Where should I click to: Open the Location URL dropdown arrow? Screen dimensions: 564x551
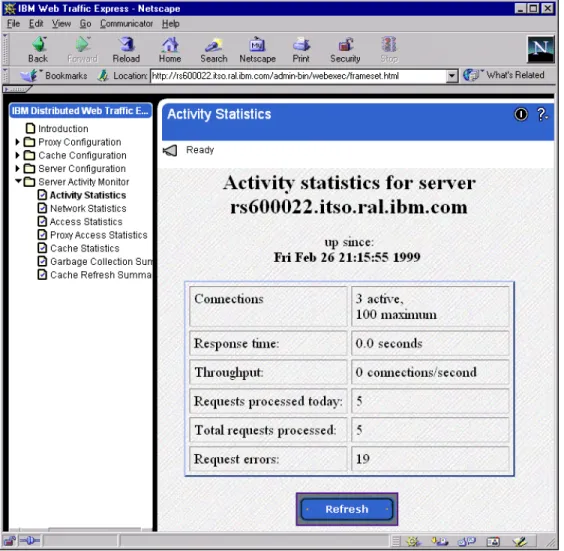coord(452,76)
